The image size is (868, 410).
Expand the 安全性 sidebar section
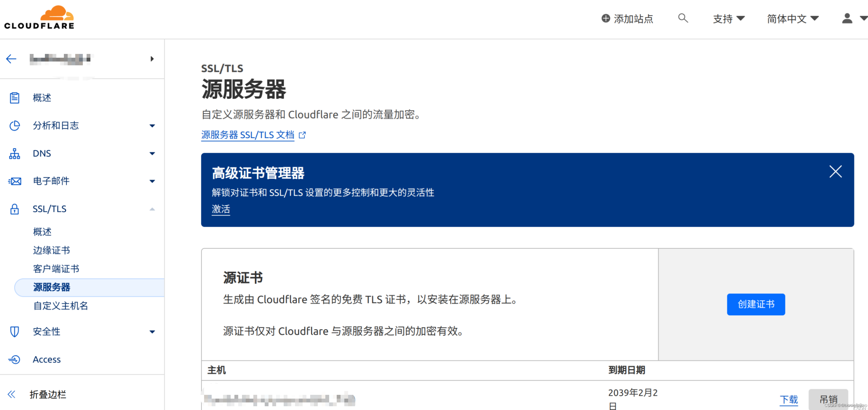(x=153, y=332)
